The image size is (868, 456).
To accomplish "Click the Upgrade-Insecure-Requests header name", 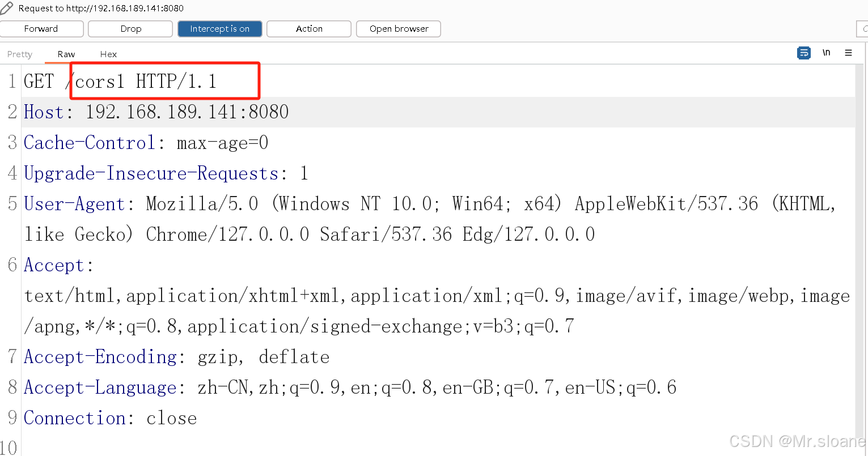I will tap(151, 173).
